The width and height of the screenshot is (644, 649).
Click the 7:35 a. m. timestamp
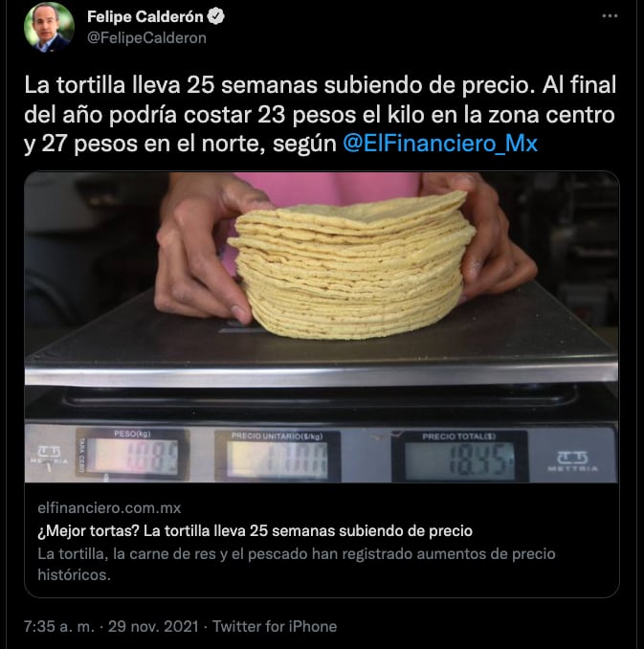tap(59, 626)
